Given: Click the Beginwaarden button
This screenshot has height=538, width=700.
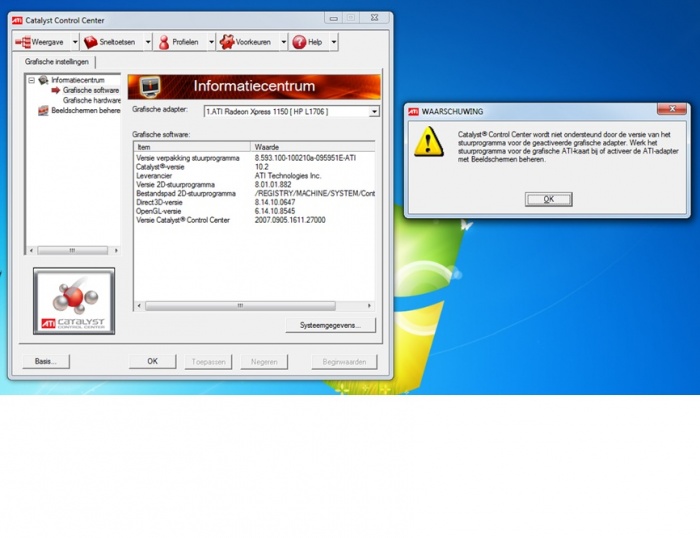Looking at the screenshot, I should tap(344, 362).
